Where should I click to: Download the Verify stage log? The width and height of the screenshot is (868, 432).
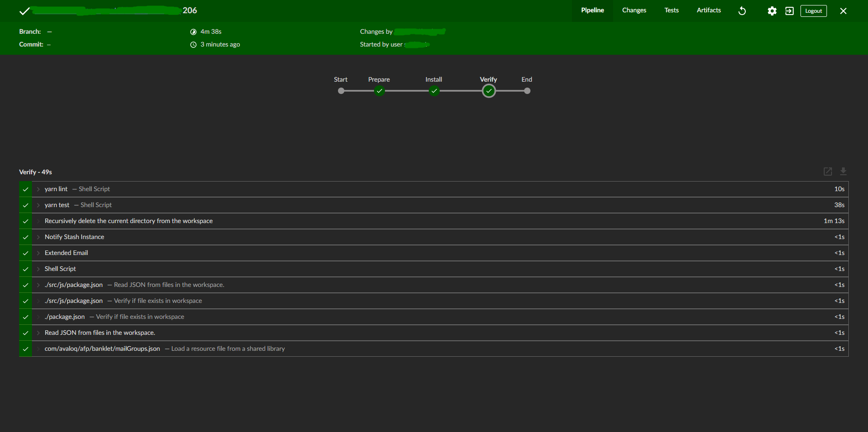click(843, 172)
